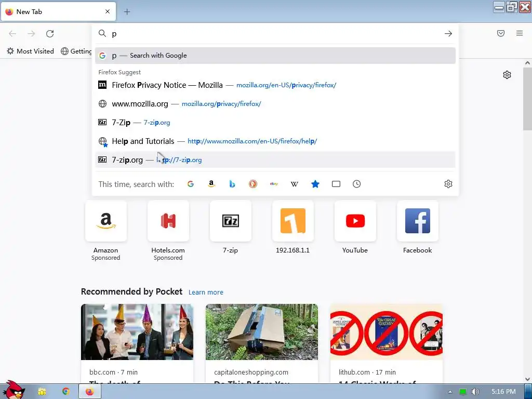The image size is (532, 399).
Task: Open Chrome from the taskbar
Action: point(65,392)
